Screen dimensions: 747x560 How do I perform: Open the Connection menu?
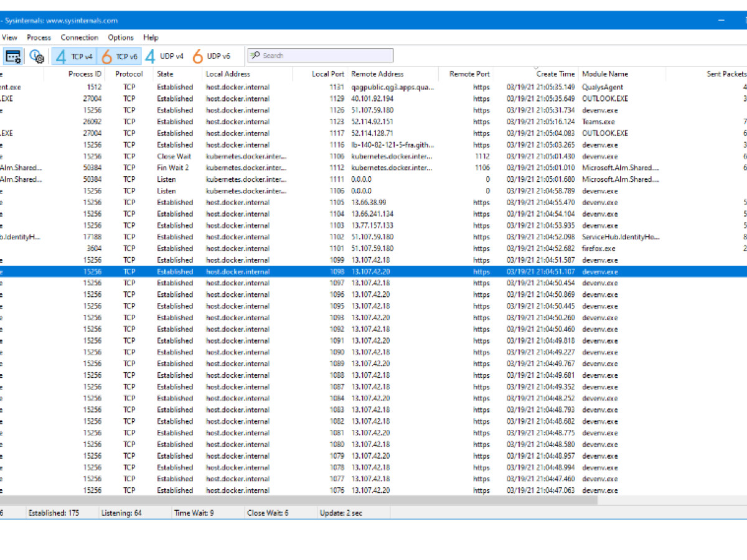(x=79, y=37)
